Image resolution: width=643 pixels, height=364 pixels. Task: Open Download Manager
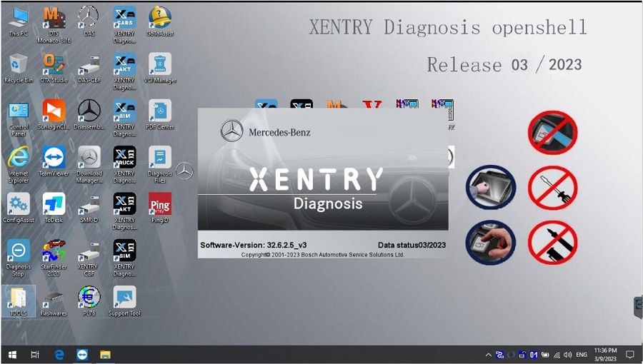(x=89, y=165)
